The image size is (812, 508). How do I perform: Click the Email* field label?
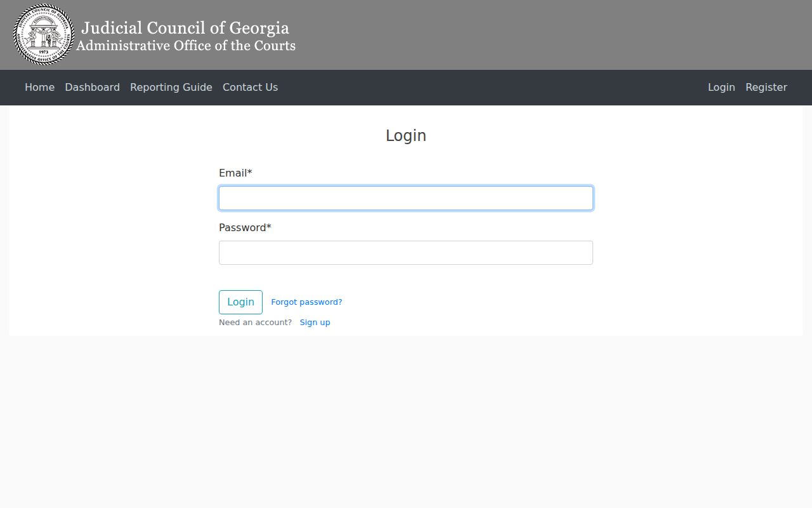(x=235, y=173)
